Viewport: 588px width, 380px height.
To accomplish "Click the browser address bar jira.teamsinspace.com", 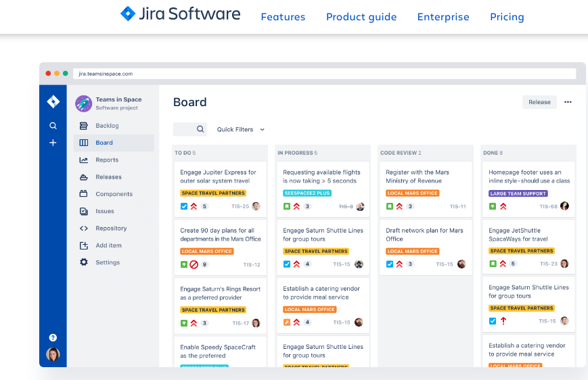I will coord(324,74).
